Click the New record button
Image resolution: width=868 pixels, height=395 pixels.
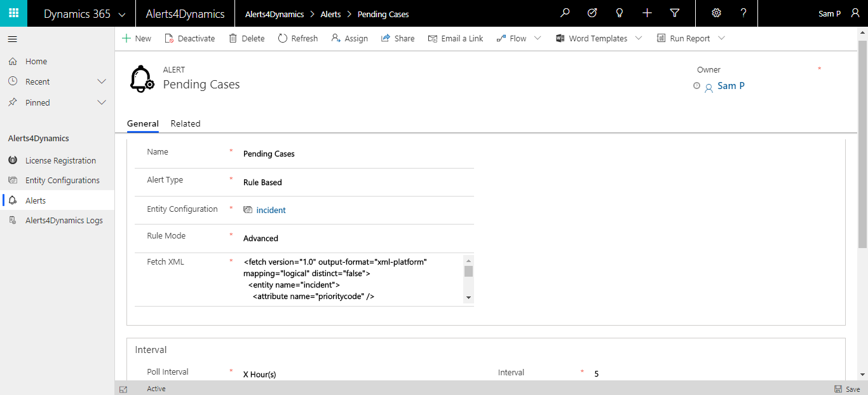pyautogui.click(x=137, y=38)
